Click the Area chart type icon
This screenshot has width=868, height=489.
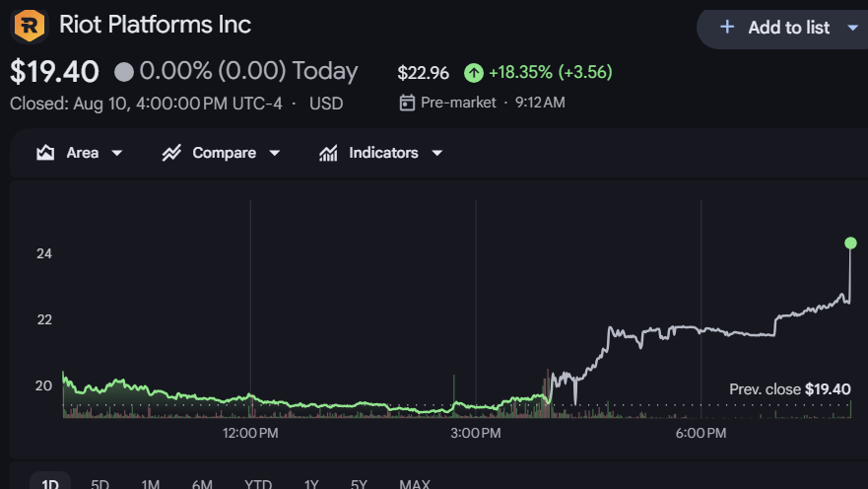click(45, 152)
